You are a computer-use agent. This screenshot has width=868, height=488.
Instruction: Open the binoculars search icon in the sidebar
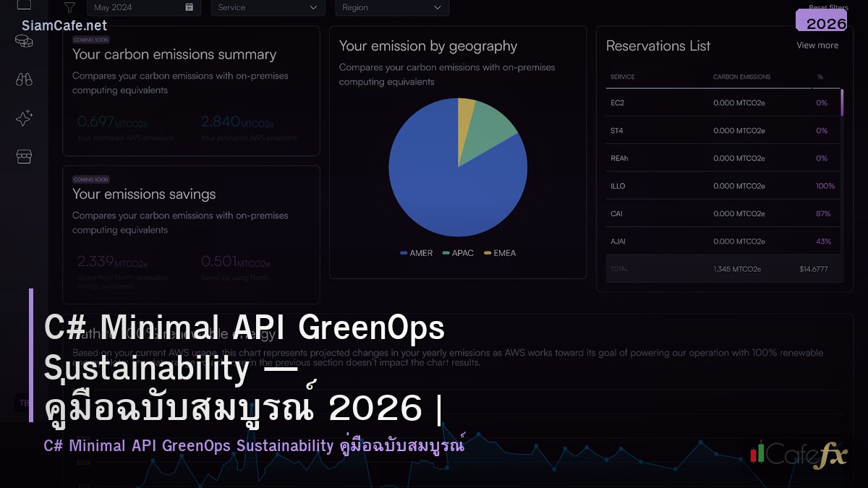(x=24, y=80)
